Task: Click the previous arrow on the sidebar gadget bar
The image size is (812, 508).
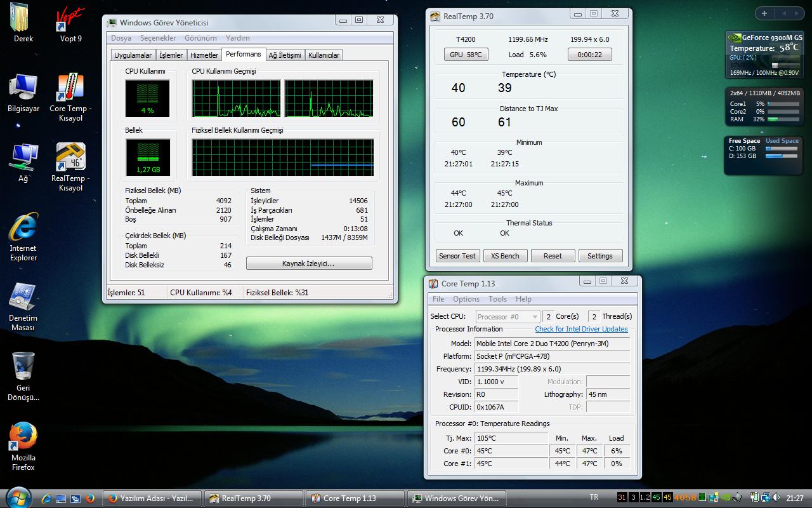Action: coord(783,13)
